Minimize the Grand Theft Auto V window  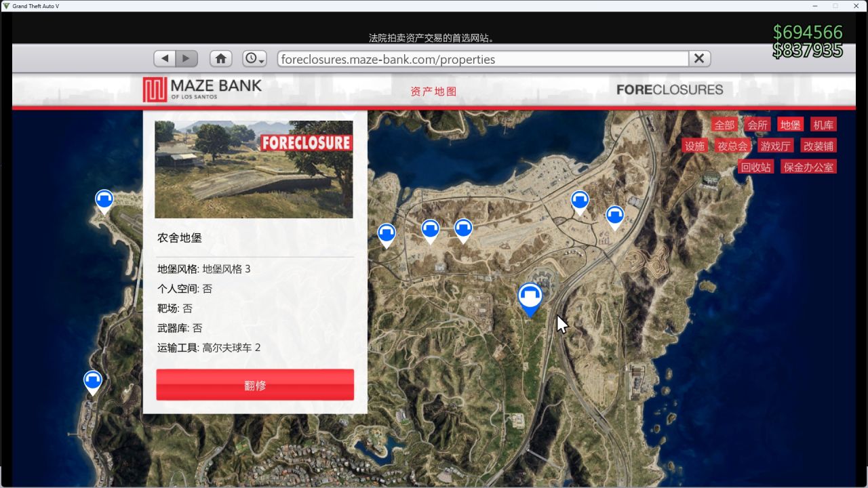coord(814,5)
